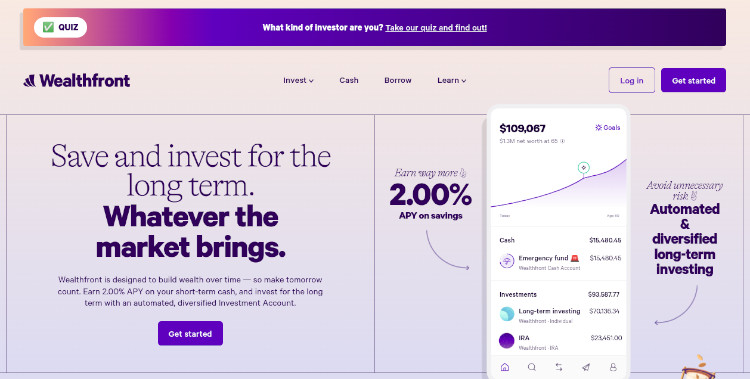Tap the paper plane icon in phone mockup
The width and height of the screenshot is (750, 379).
[x=586, y=367]
